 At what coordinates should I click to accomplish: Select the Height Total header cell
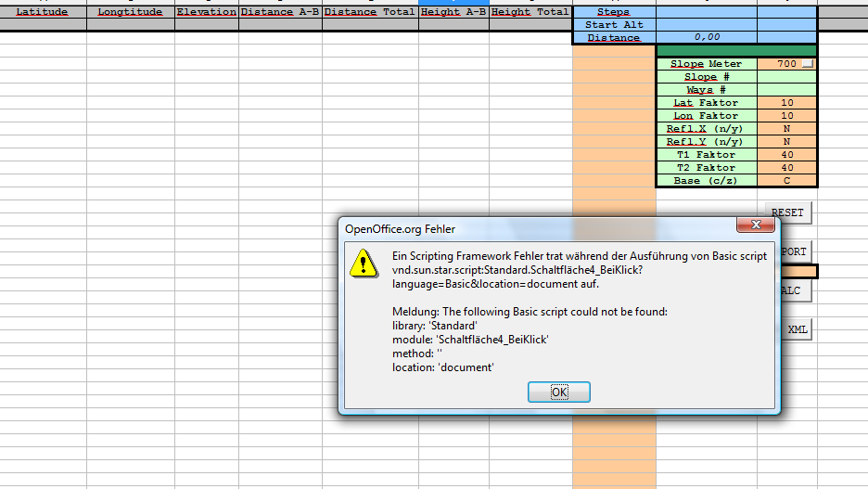tap(530, 12)
